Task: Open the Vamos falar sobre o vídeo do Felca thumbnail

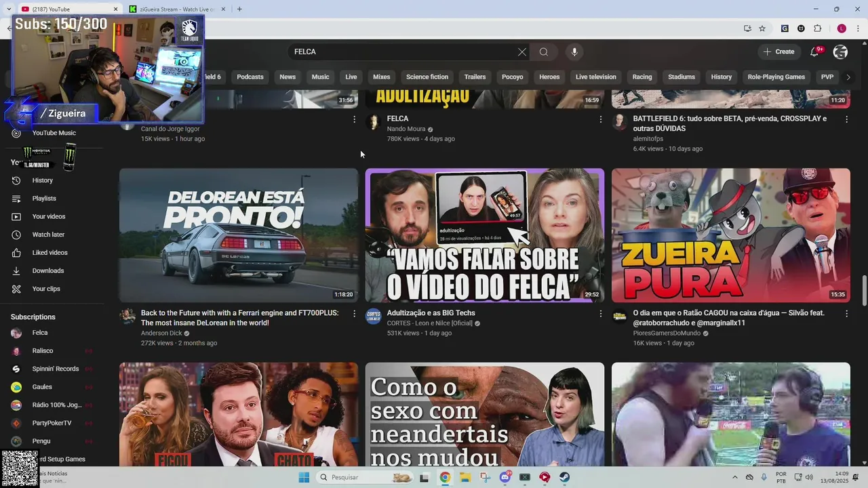Action: coord(485,235)
